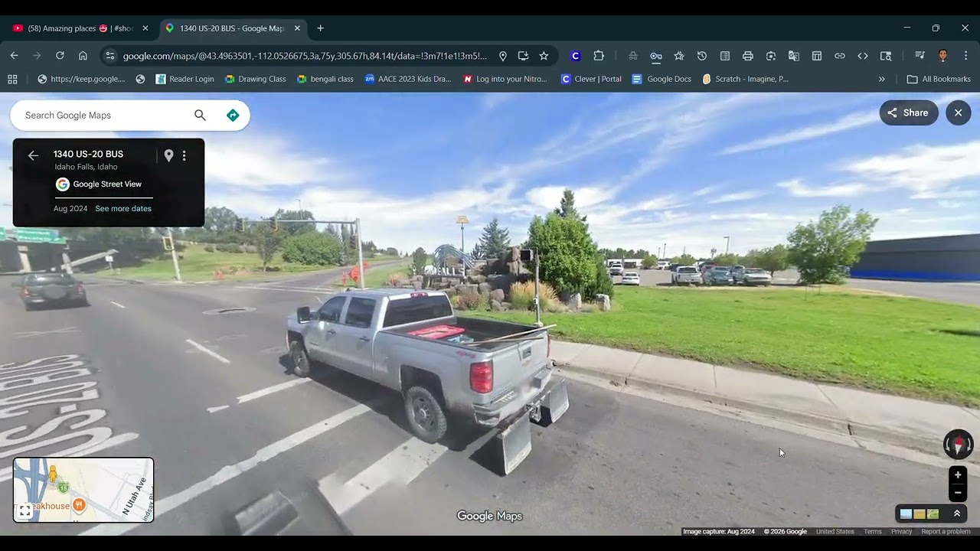The image size is (980, 551).
Task: Click the location permission icon in address bar
Action: click(x=502, y=56)
